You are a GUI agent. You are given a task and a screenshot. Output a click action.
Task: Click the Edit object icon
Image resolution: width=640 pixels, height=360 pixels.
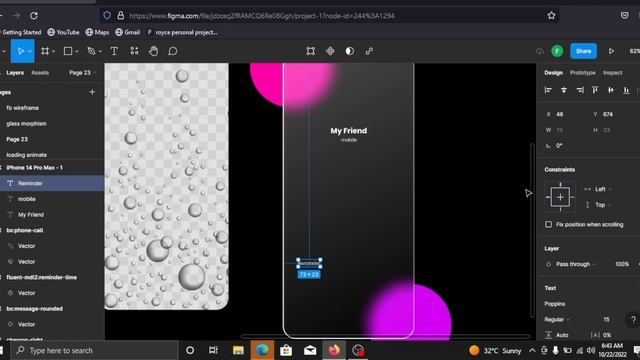[311, 51]
